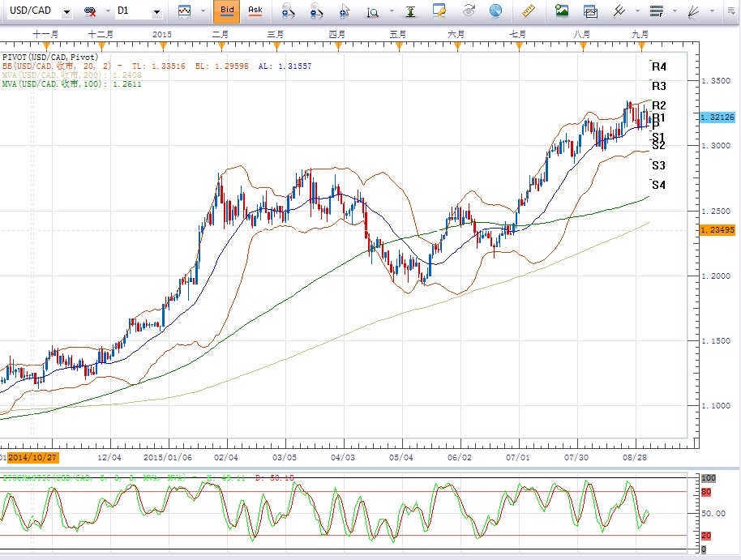Screen dimensions: 741x560
Task: Toggle the eye visibility icon in toolbar
Action: pyautogui.click(x=468, y=11)
